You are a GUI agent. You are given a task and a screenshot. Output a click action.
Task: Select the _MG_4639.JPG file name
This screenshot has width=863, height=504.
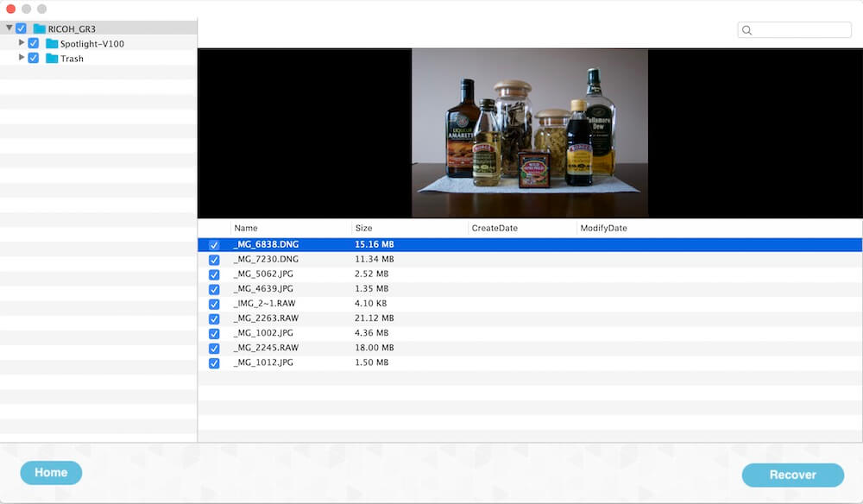pos(263,289)
